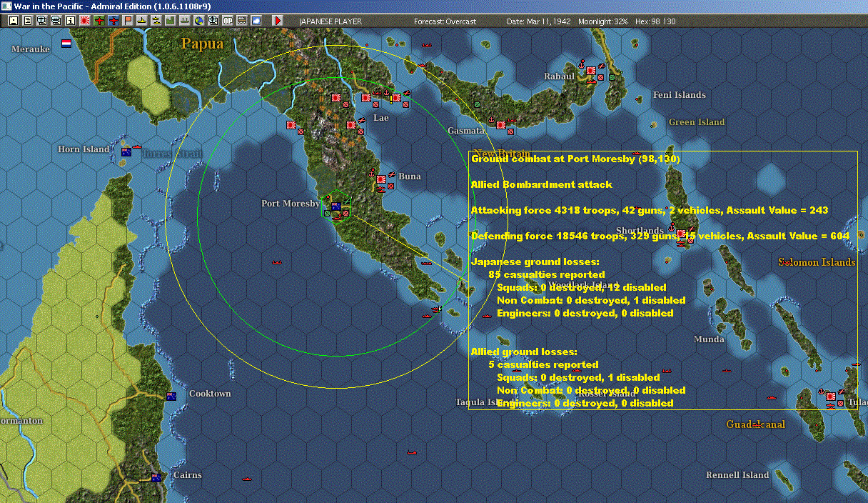868x503 pixels.
Task: Click the fourth toolbar icon with stacked windows
Action: [56, 21]
